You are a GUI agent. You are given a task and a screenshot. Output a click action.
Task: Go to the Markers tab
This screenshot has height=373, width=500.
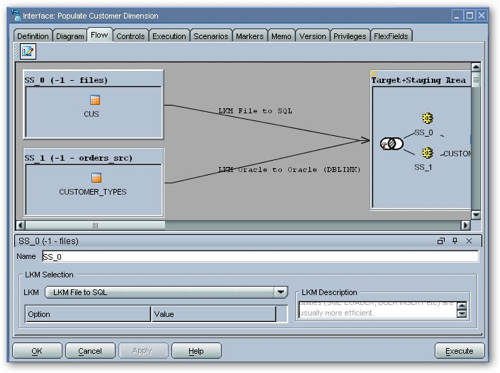(250, 36)
